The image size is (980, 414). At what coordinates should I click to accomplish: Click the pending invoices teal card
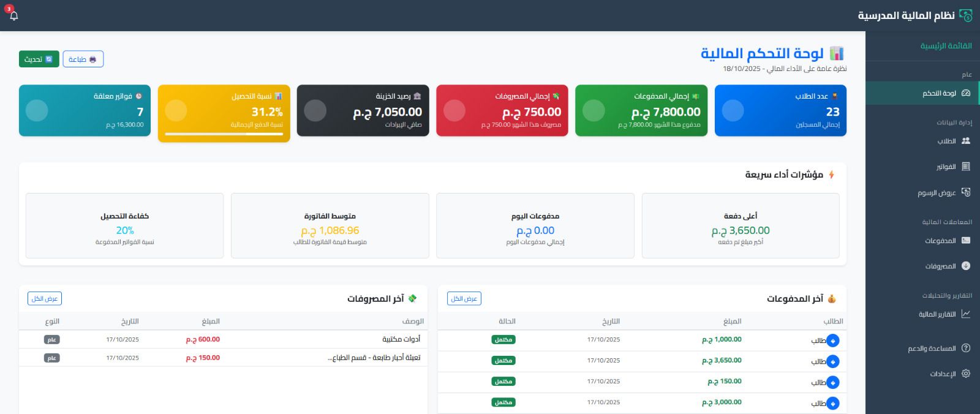85,111
